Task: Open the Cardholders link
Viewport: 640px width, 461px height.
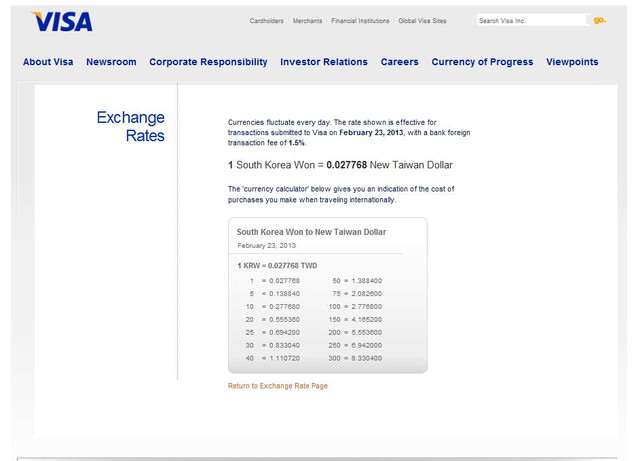Action: tap(267, 21)
